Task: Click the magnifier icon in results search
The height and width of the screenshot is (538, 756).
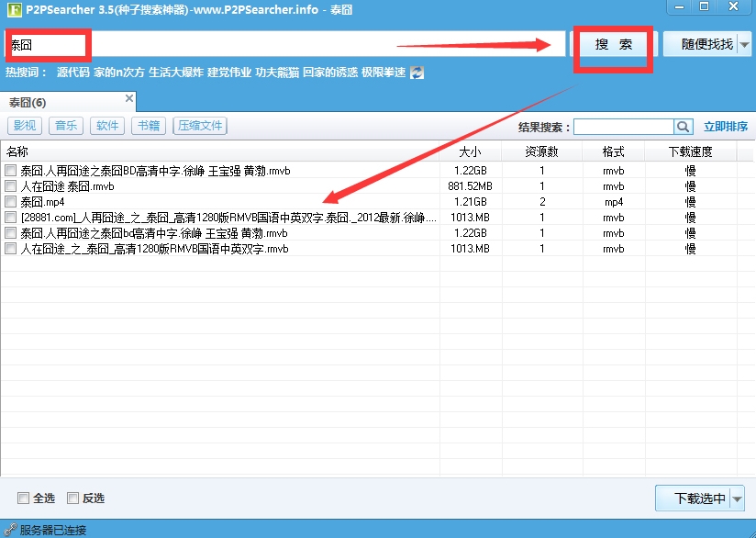Action: 684,127
